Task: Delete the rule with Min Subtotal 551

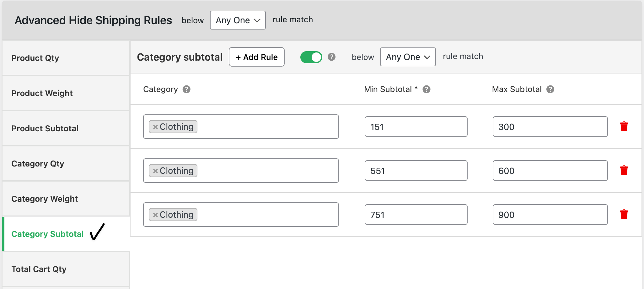Action: 624,171
